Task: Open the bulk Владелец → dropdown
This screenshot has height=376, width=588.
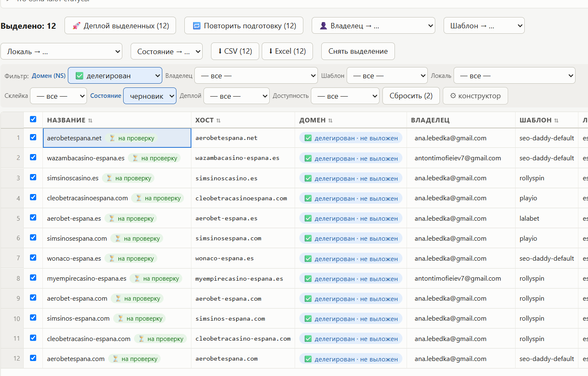Action: [373, 26]
